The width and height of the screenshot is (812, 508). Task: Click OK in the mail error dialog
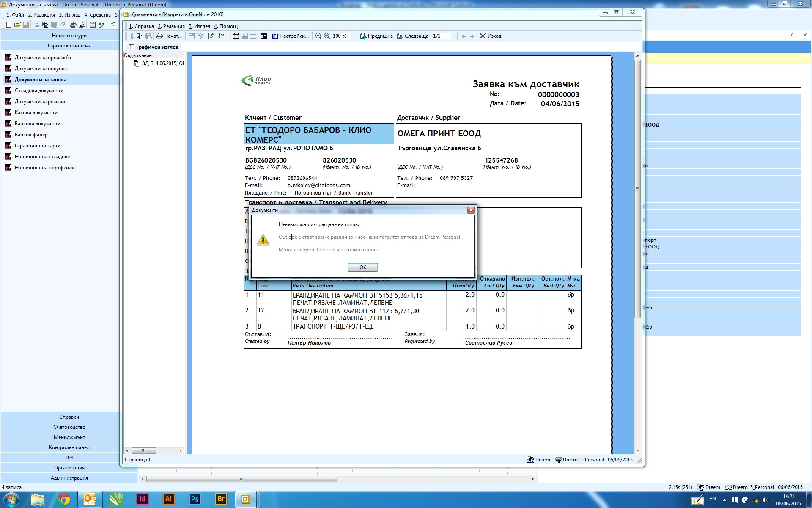coord(362,267)
